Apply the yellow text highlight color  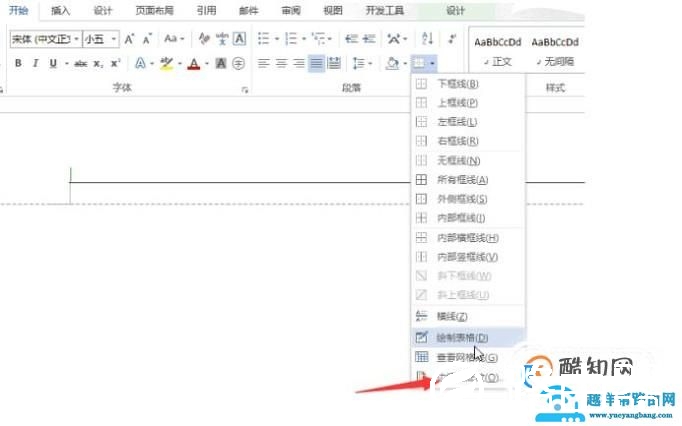click(166, 64)
